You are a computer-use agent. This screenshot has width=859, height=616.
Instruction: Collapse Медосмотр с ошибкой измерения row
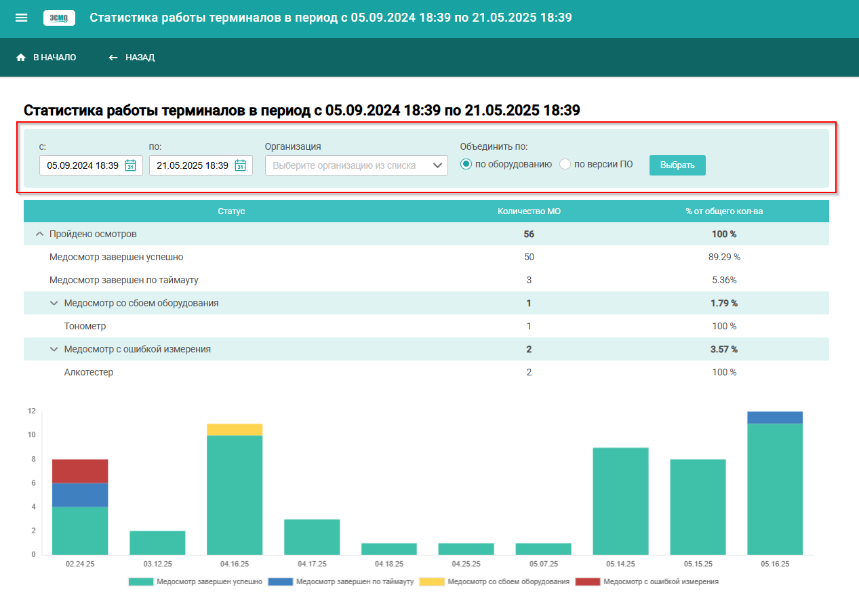click(54, 349)
